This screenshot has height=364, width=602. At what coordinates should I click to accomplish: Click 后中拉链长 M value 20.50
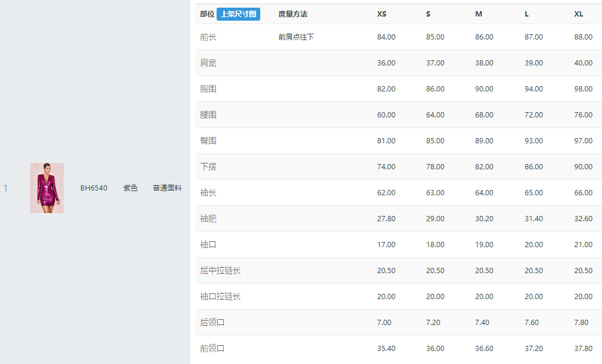tap(484, 271)
